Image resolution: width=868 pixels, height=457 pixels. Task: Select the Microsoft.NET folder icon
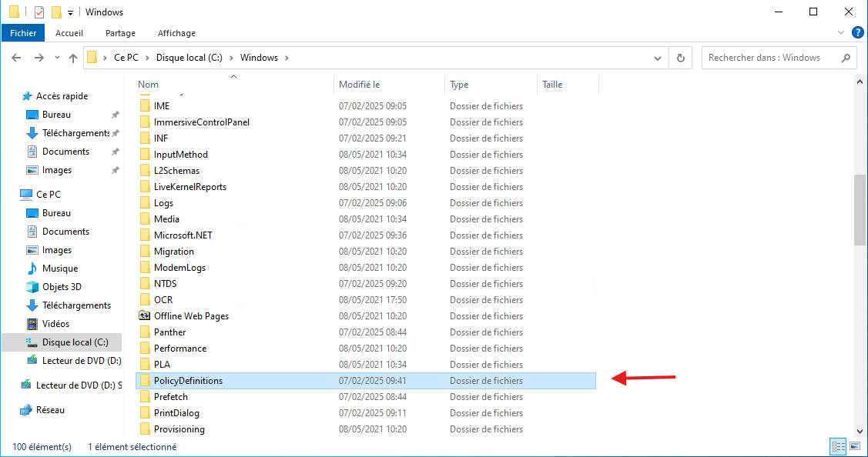pos(145,235)
